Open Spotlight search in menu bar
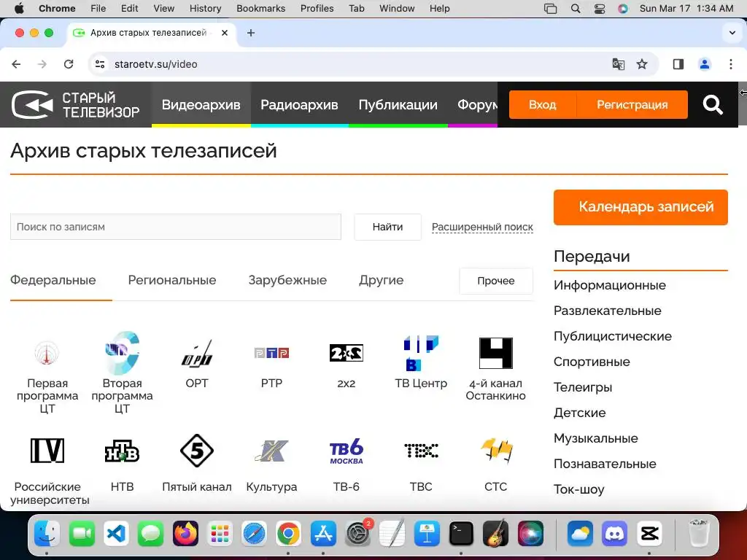This screenshot has width=747, height=560. pyautogui.click(x=576, y=8)
